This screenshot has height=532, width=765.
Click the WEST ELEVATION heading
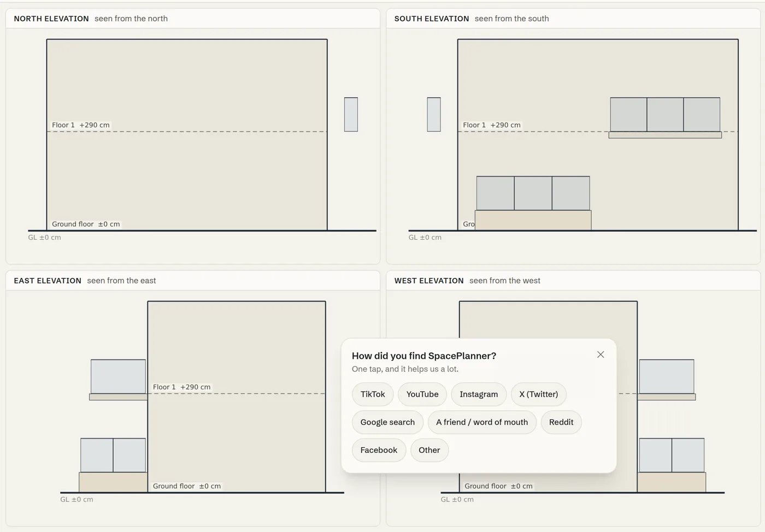click(429, 281)
